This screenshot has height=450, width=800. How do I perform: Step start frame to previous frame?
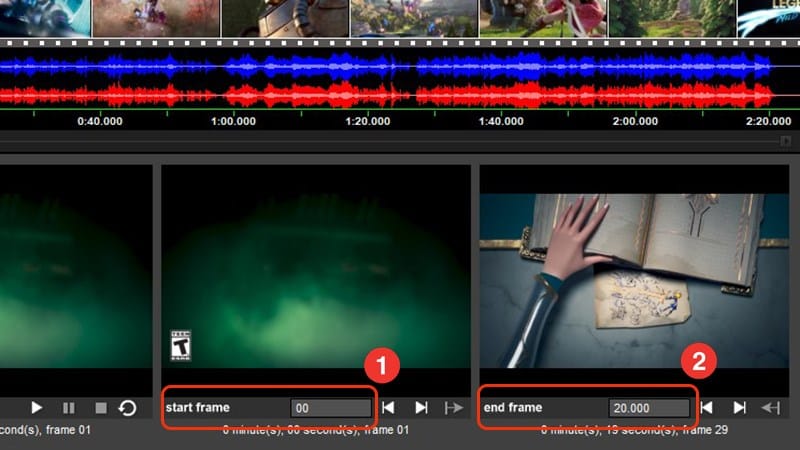(x=388, y=408)
